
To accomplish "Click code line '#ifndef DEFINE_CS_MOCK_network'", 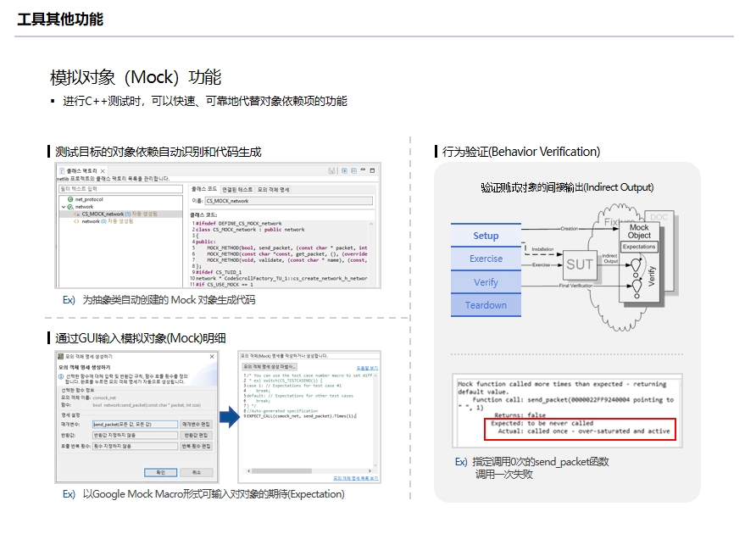I will click(x=239, y=224).
